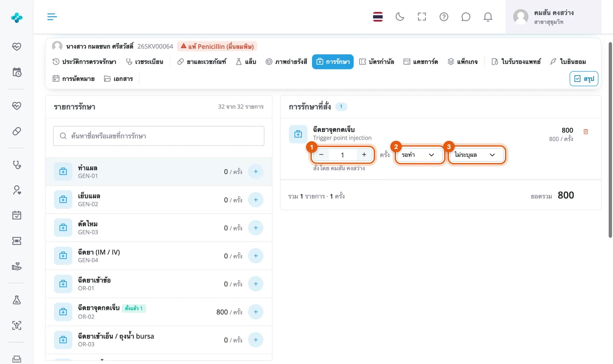Open language selector with Thai flag

pyautogui.click(x=378, y=17)
